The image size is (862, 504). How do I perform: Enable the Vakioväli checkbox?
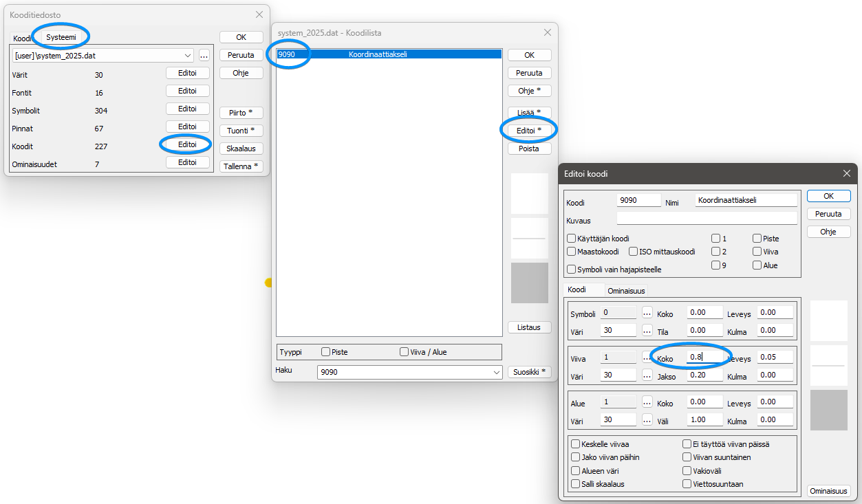(687, 471)
